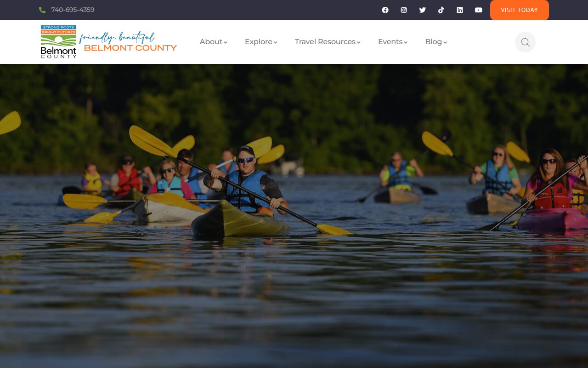The image size is (588, 368).
Task: Open the Instagram social icon
Action: (404, 10)
